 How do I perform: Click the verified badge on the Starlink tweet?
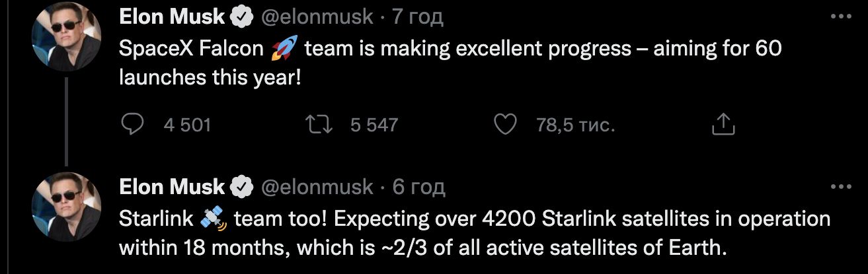[241, 188]
